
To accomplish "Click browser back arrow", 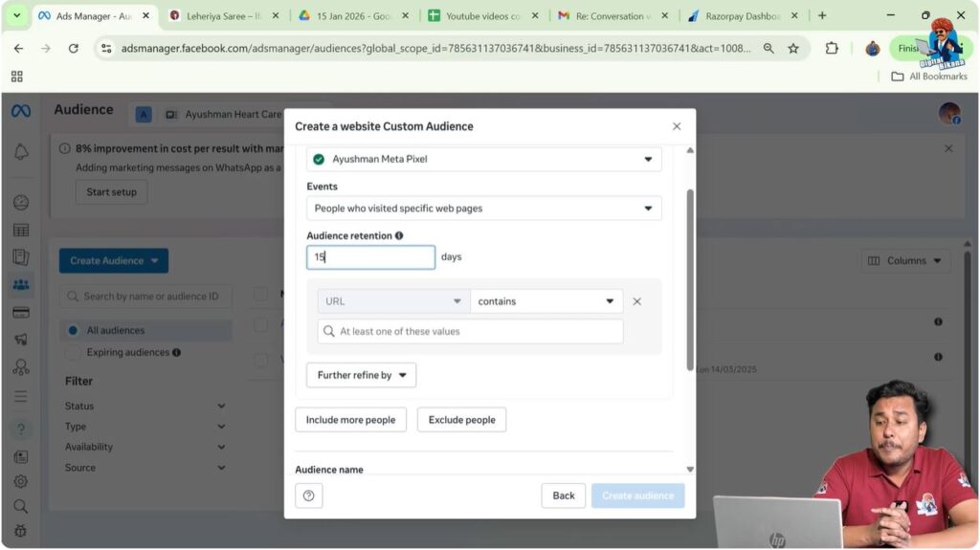I will coord(18,48).
